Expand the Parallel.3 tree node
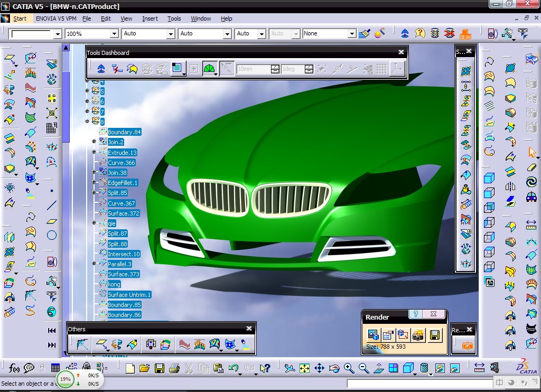The image size is (541, 392). (94, 263)
